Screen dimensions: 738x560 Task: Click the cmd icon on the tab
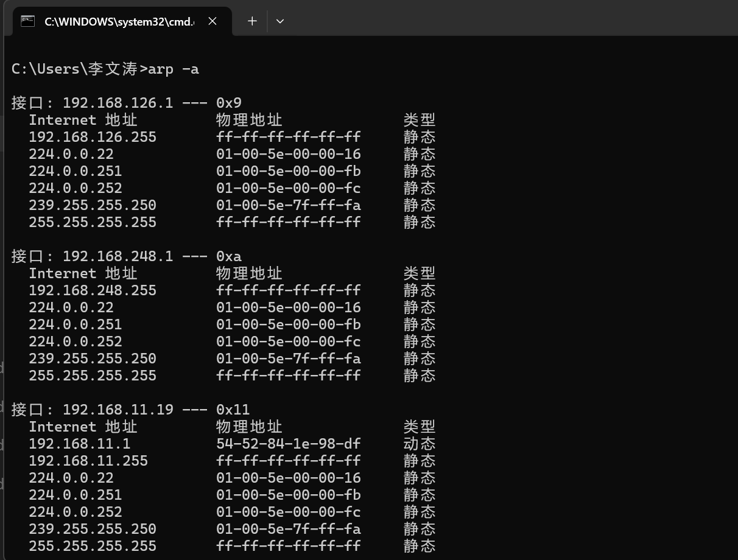(x=27, y=21)
